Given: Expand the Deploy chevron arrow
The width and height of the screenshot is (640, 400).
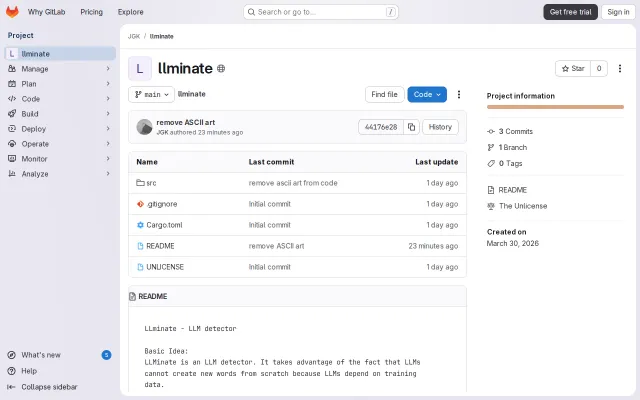Looking at the screenshot, I should [x=108, y=129].
